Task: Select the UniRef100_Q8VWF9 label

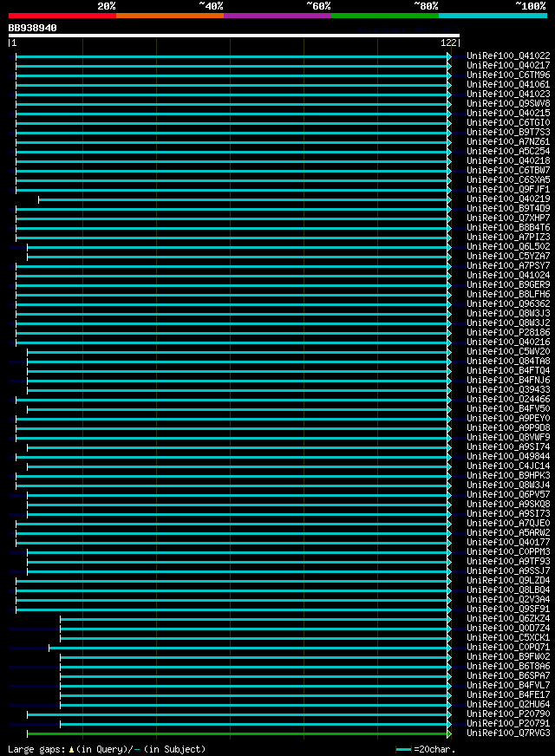Action: pos(508,437)
